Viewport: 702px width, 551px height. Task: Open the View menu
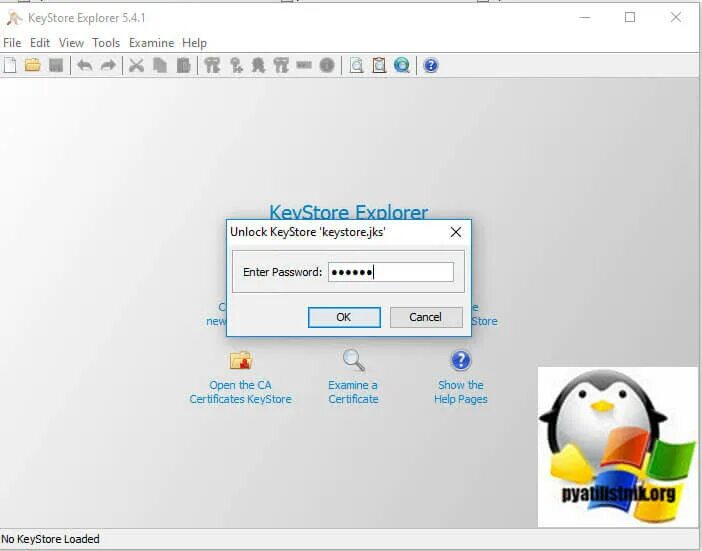71,43
